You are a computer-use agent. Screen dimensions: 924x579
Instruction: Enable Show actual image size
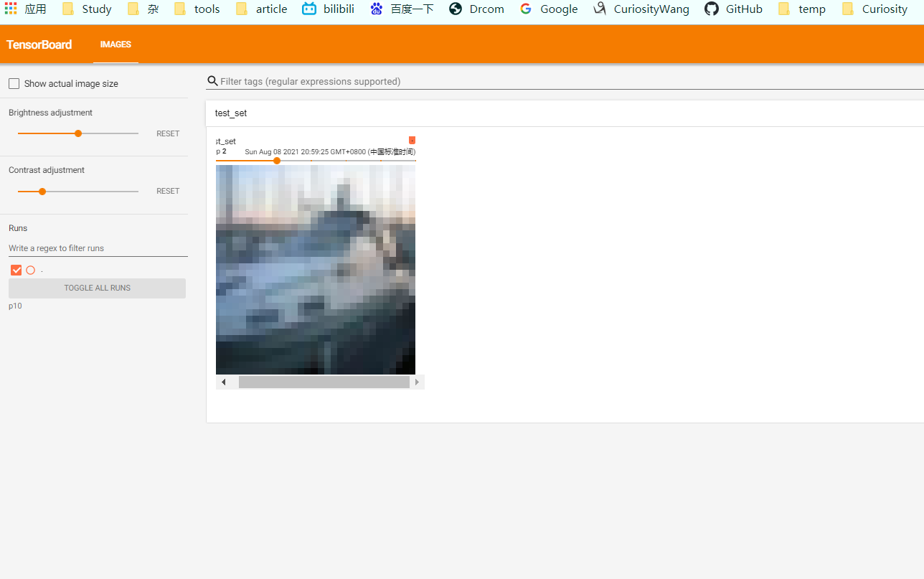click(14, 83)
